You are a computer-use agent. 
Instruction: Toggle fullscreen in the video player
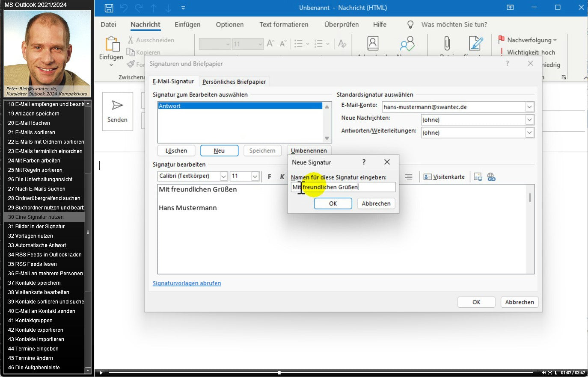[x=550, y=373]
